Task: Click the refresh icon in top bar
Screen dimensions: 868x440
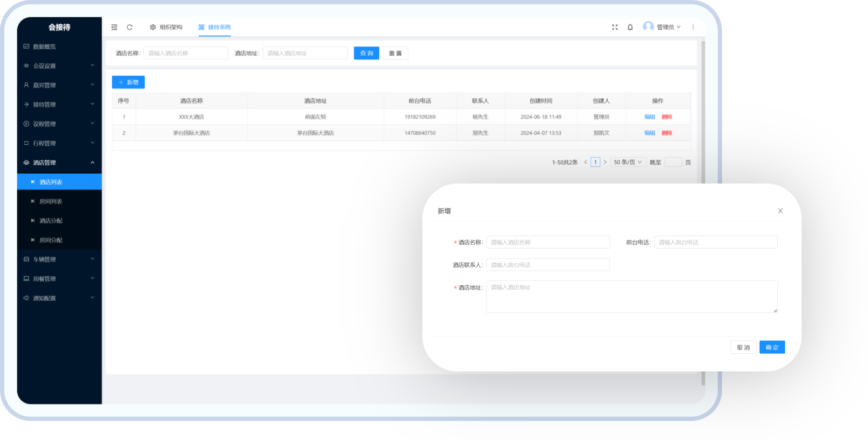Action: point(130,27)
